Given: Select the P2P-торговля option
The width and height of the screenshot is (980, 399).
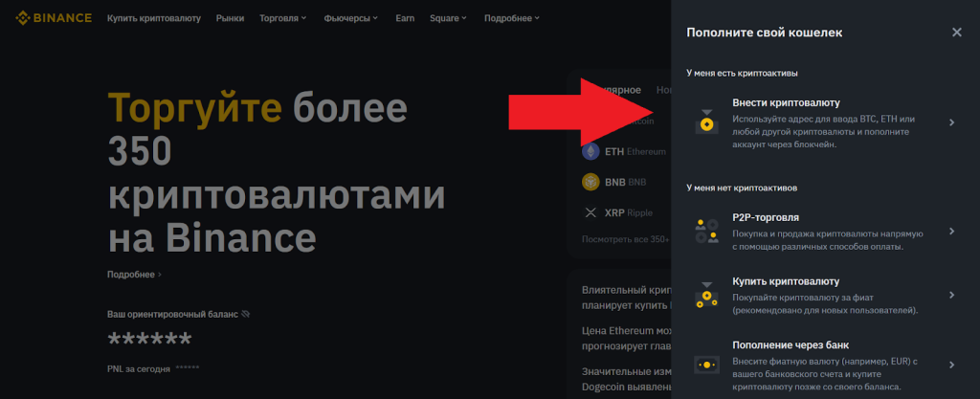Looking at the screenshot, I should [x=766, y=217].
